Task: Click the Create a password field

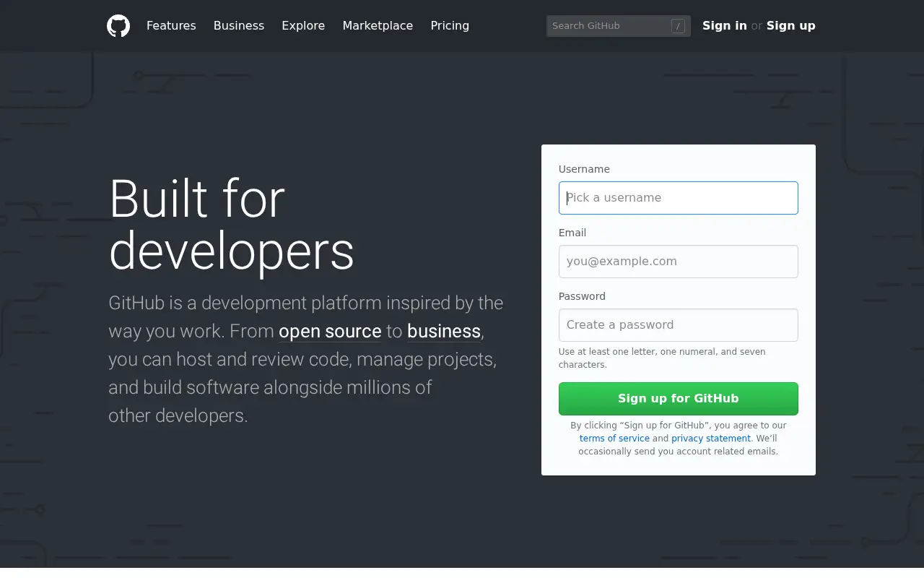Action: (x=679, y=325)
